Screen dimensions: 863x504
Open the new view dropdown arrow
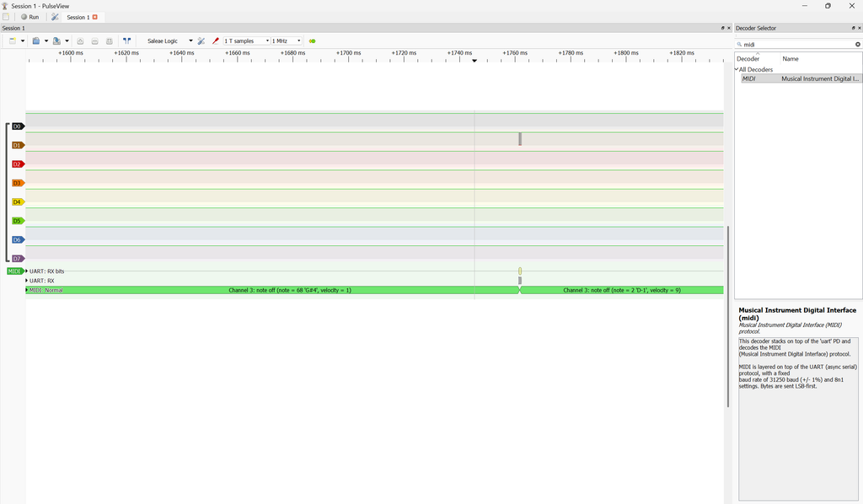(23, 40)
